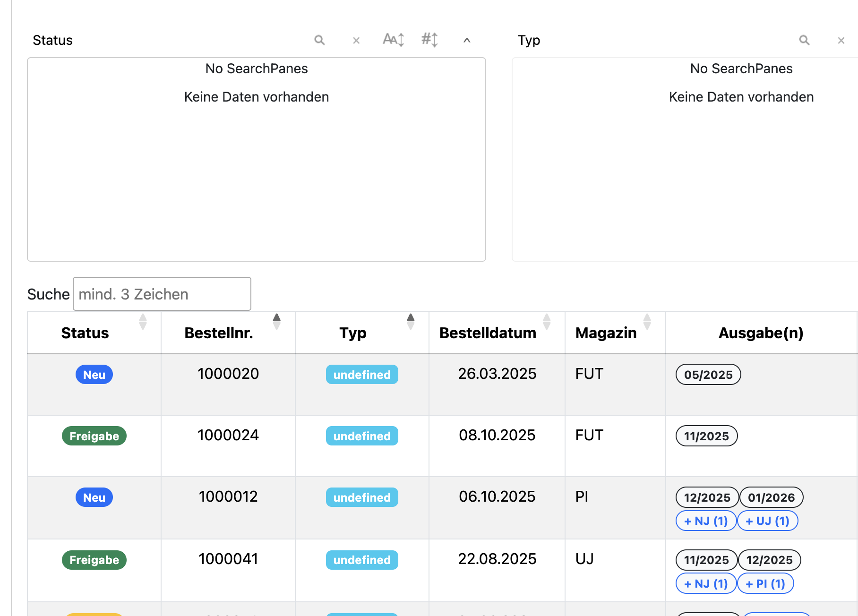Click Freigabe badge in order 1000024 row
858x616 pixels.
click(94, 436)
